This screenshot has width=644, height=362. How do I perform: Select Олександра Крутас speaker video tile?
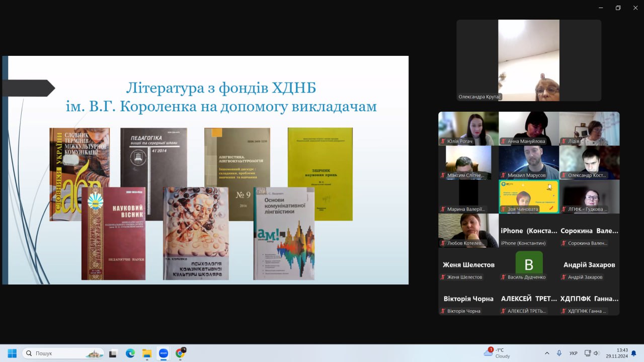coord(529,60)
